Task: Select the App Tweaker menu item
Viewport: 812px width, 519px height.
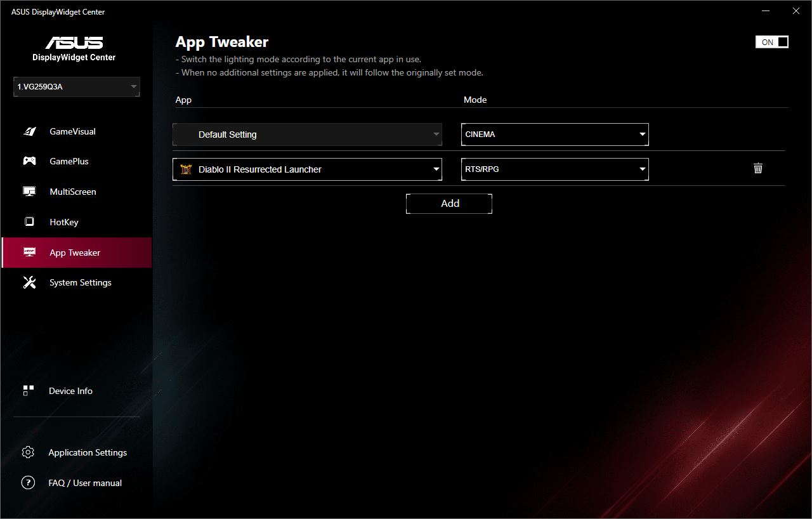Action: coord(76,253)
